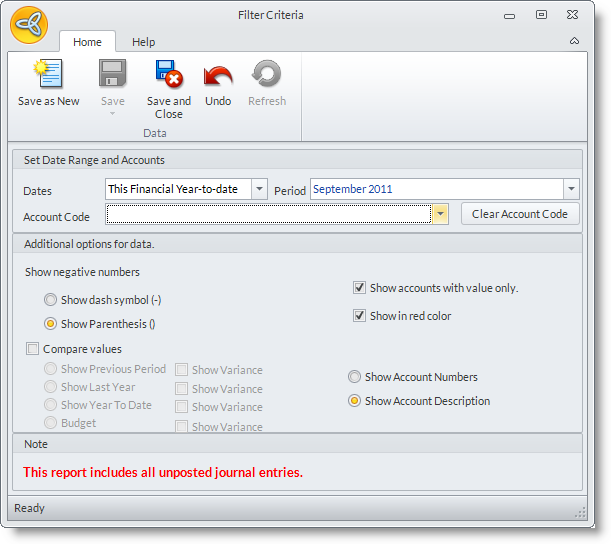Viewport: 611px width, 544px height.
Task: Click the Clear Account Code button
Action: tap(519, 214)
